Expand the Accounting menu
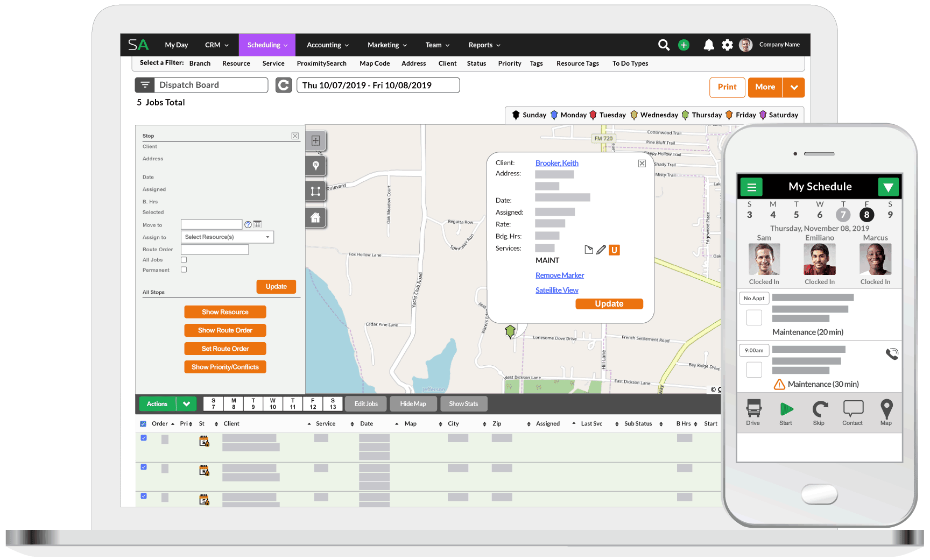 pyautogui.click(x=328, y=45)
